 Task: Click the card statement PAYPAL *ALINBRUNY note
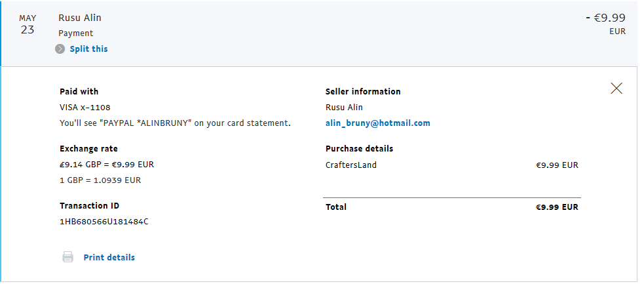point(175,123)
